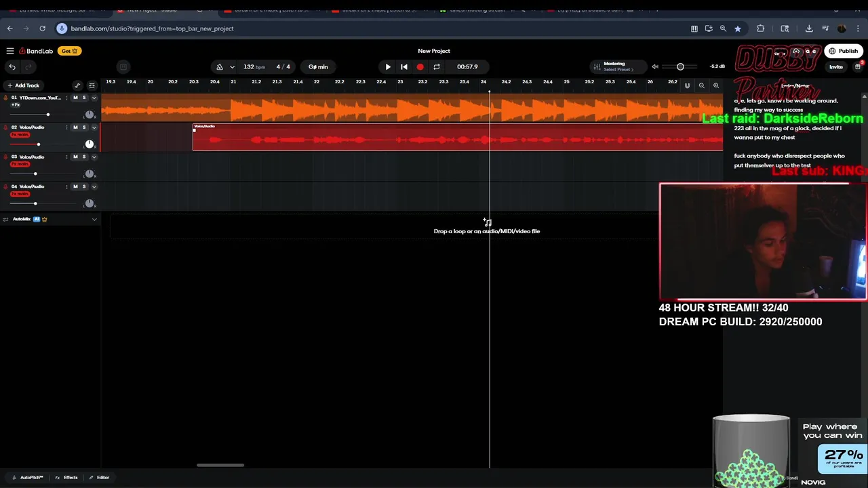Expand the AutoMix section

point(94,219)
